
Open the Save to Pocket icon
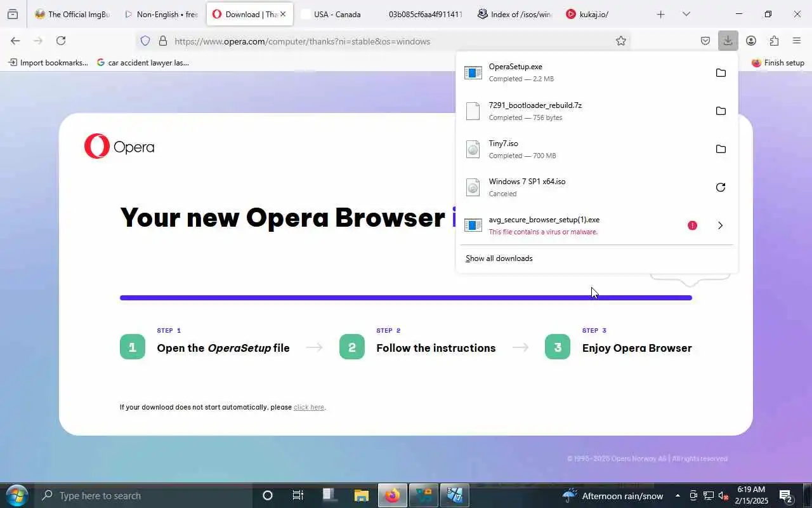coord(705,41)
